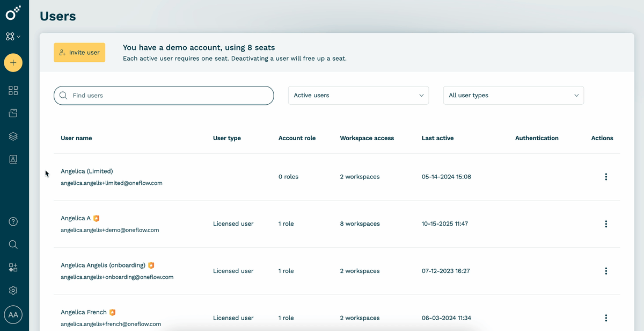Click the Account role column header
The image size is (644, 331).
[x=297, y=138]
